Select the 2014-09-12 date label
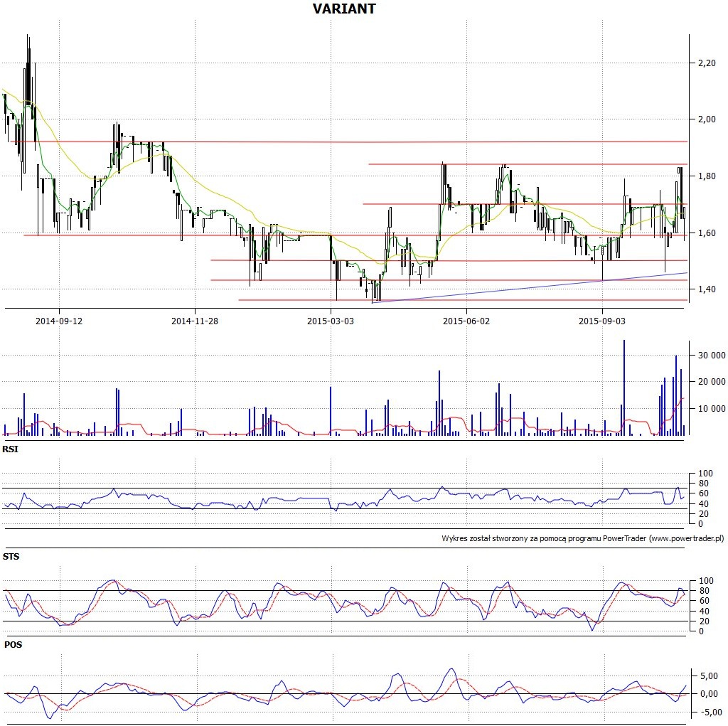 click(x=59, y=321)
